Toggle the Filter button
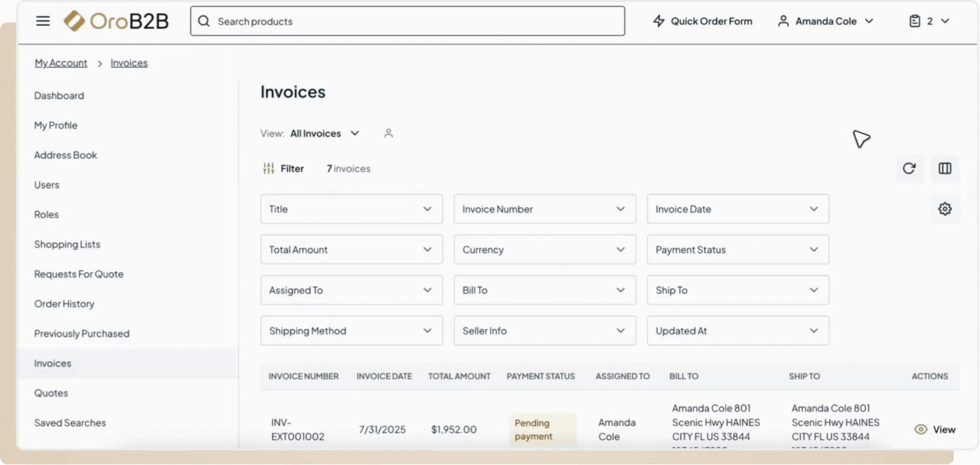Viewport: 980px width, 465px height. [283, 168]
